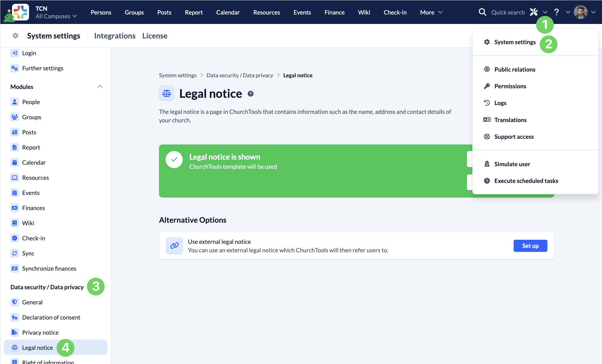Click the Login sidebar icon
This screenshot has height=364, width=602.
(15, 53)
